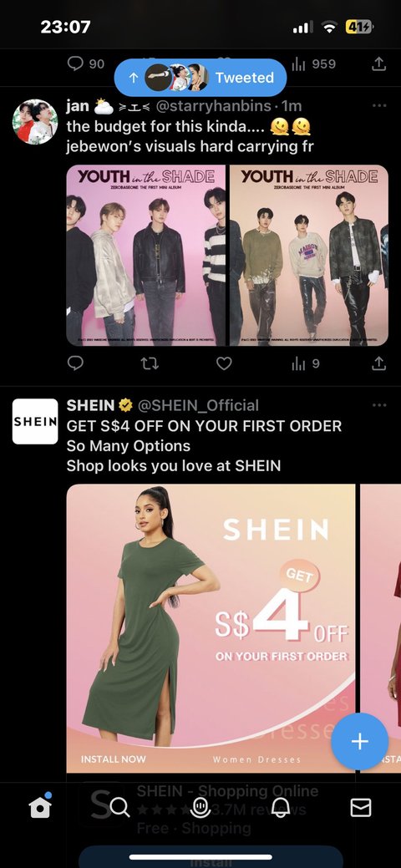Image resolution: width=401 pixels, height=868 pixels.
Task: Open the Home tab
Action: (x=40, y=808)
